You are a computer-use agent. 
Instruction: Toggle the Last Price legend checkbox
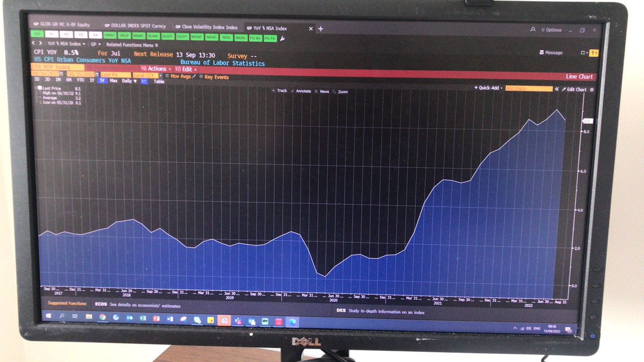point(40,88)
